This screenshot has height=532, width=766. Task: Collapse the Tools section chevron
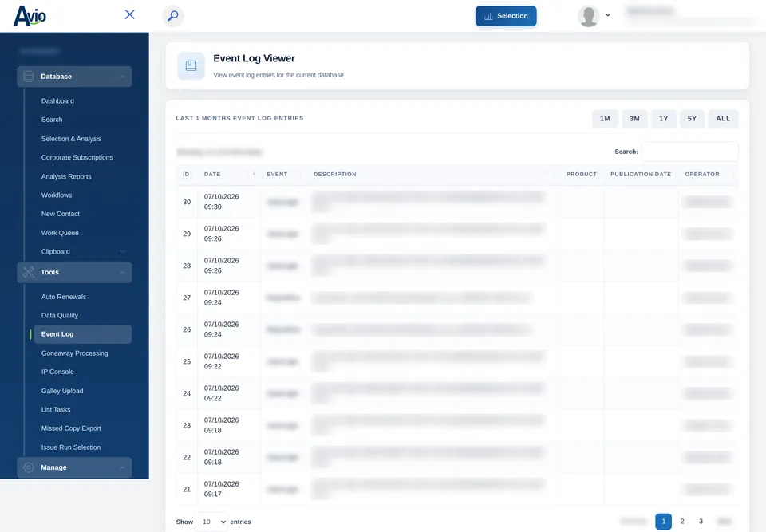point(123,273)
